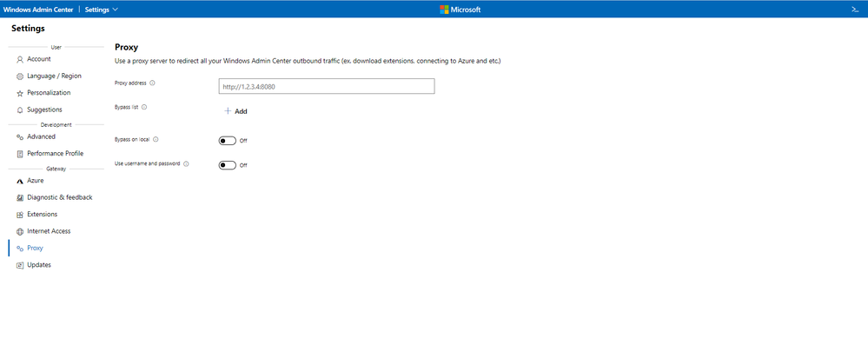Click the Updates icon in sidebar

point(20,265)
